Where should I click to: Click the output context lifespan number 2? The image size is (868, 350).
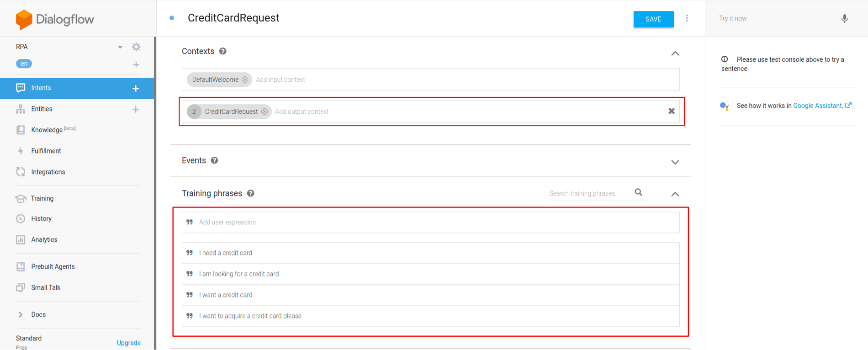(x=194, y=111)
